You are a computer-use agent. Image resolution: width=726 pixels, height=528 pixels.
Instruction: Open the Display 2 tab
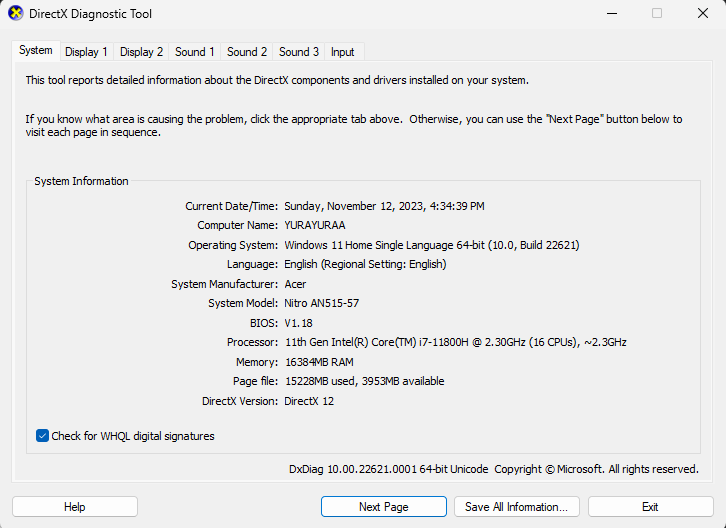[141, 52]
